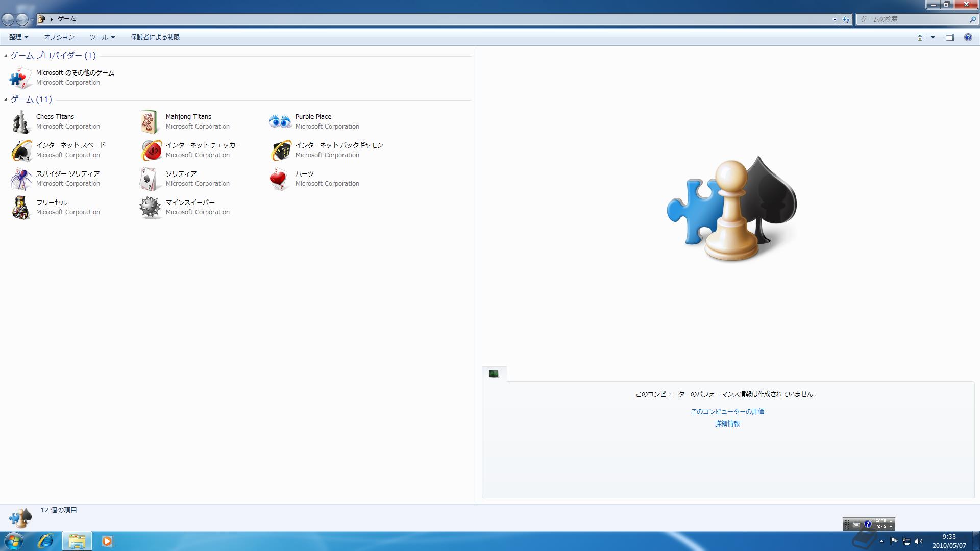Open the view options dropdown arrow
This screenshot has width=980, height=551.
point(933,37)
